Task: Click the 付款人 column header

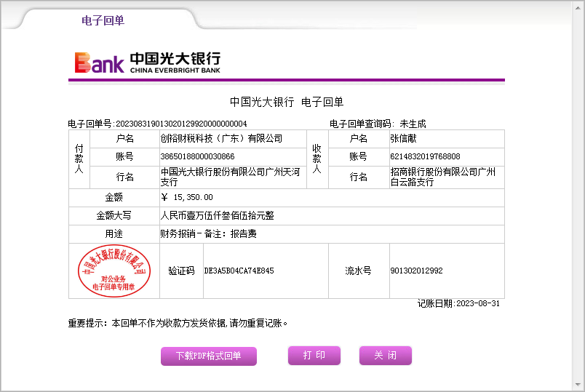Action: point(79,159)
